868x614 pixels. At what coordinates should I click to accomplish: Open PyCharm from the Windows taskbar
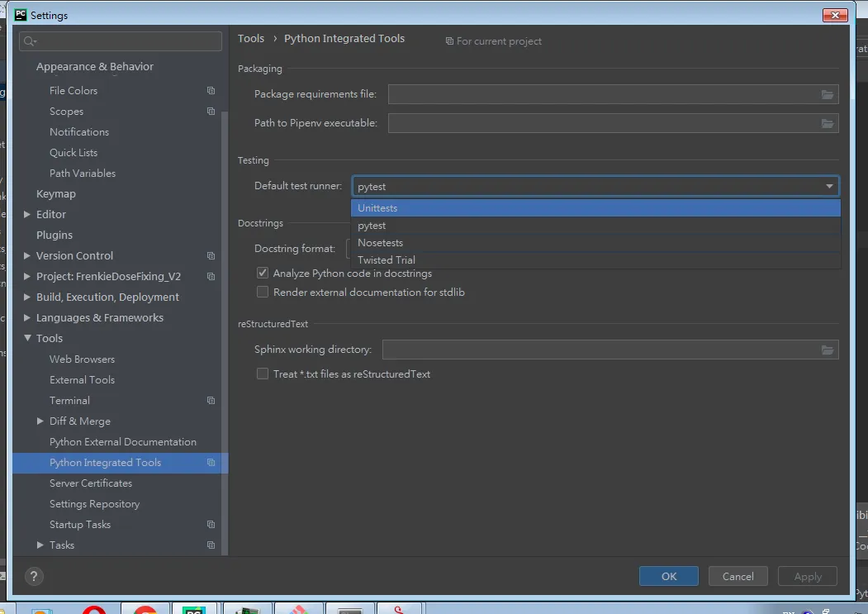pyautogui.click(x=194, y=609)
